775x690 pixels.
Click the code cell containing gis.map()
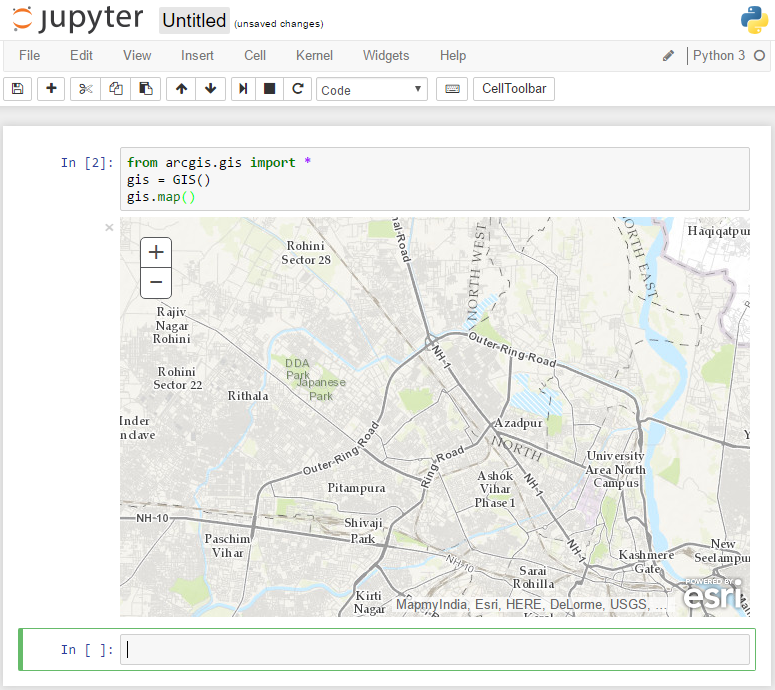435,179
